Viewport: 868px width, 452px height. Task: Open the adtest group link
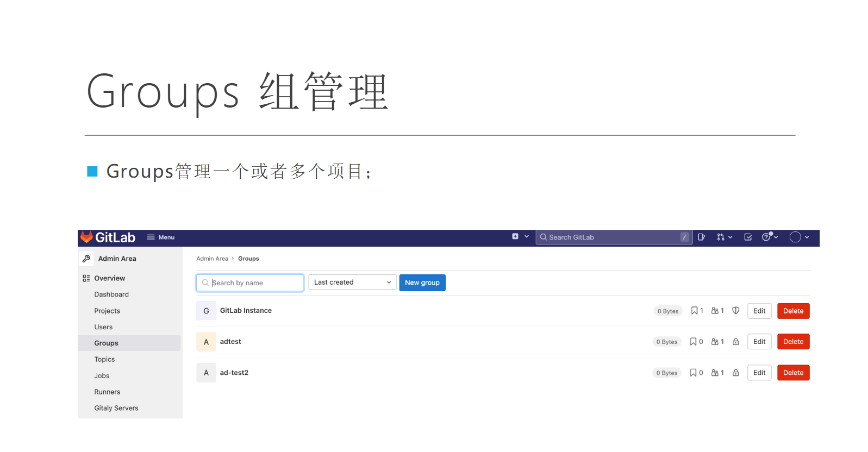(x=230, y=342)
